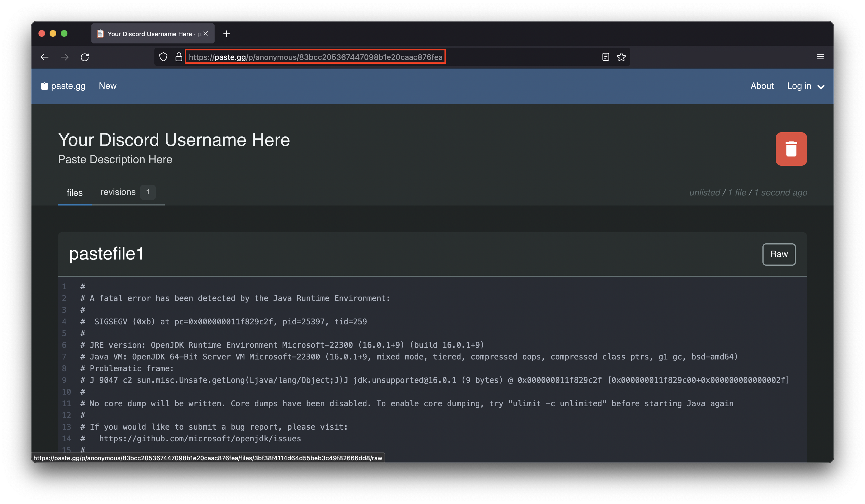Screen dimensions: 865x504
Task: Open the Firefox hamburger menu
Action: [820, 57]
